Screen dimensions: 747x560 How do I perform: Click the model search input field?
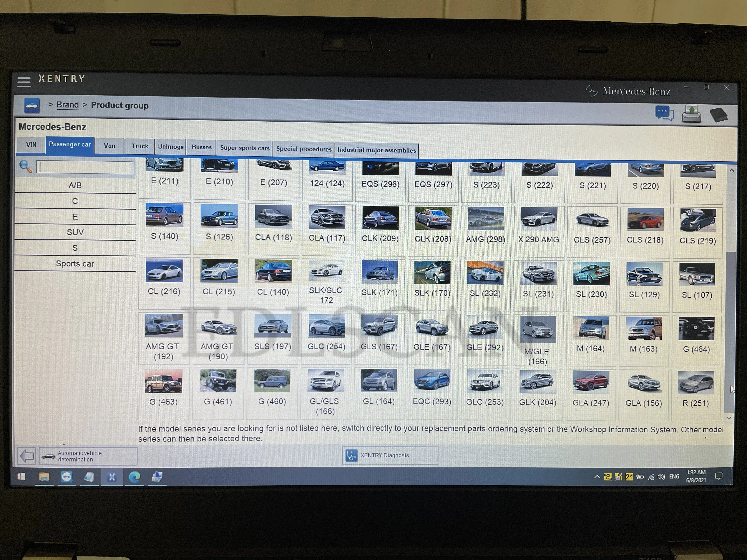tap(85, 167)
